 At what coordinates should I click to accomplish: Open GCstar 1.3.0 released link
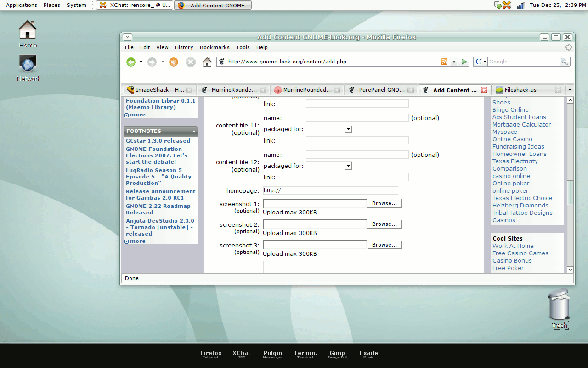pyautogui.click(x=158, y=141)
